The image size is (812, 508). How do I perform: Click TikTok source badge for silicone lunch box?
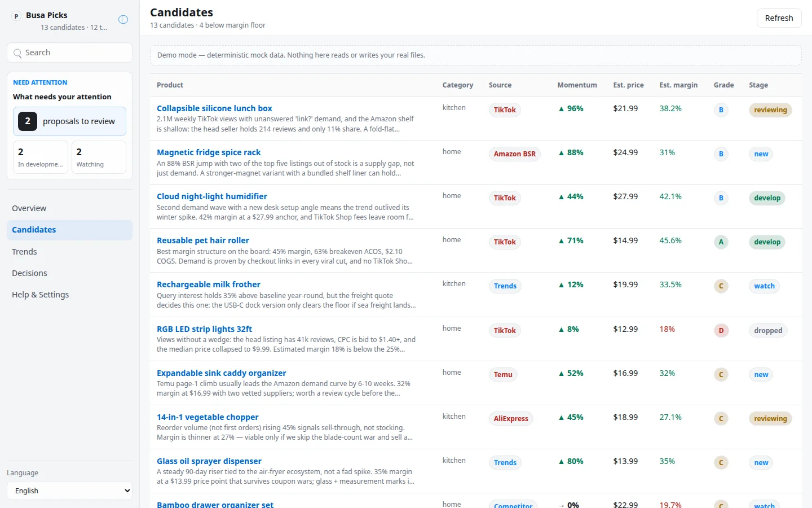pos(505,110)
